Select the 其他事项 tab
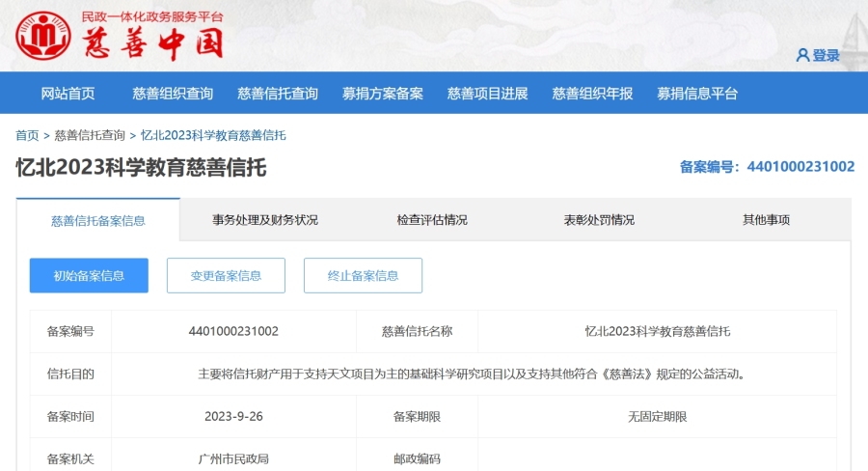This screenshot has width=868, height=471. click(766, 220)
